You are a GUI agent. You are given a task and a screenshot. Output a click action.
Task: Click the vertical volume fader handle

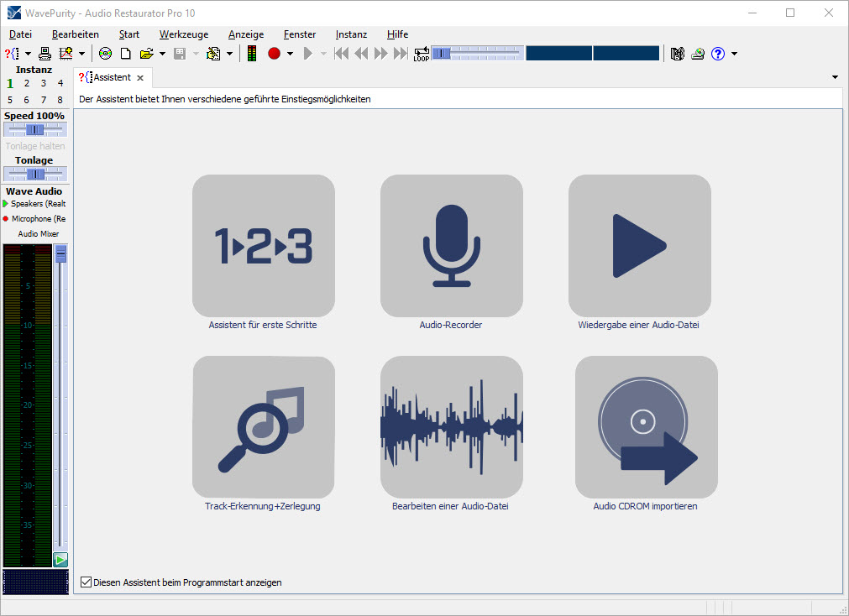click(60, 253)
